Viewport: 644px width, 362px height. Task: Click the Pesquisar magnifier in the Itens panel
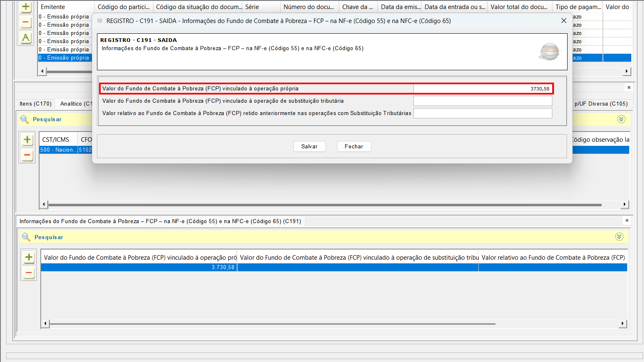click(24, 119)
